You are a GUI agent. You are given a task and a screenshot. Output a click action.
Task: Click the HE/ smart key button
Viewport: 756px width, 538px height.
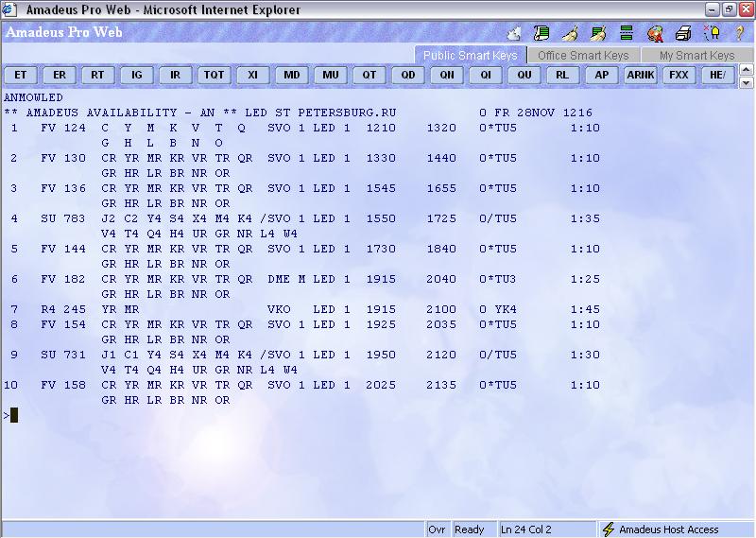tap(717, 76)
